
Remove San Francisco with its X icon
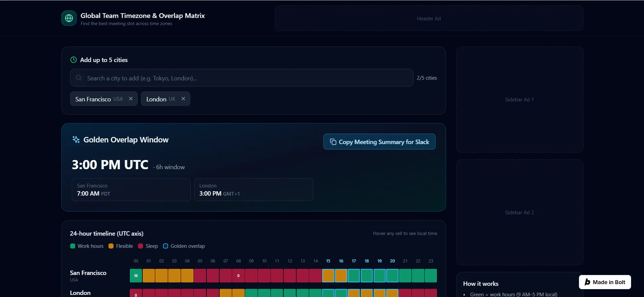(131, 99)
